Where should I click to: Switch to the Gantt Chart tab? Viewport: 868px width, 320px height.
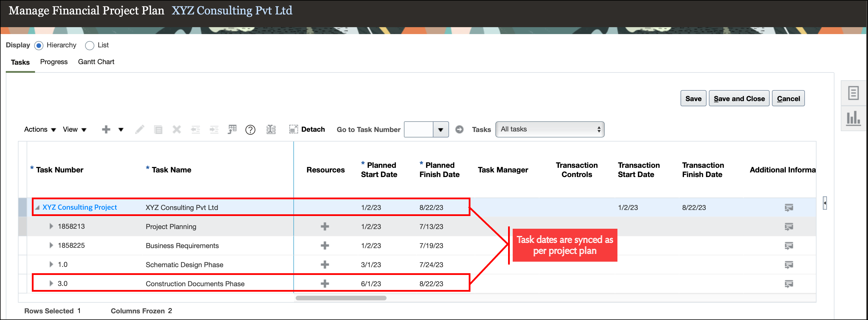click(x=96, y=62)
